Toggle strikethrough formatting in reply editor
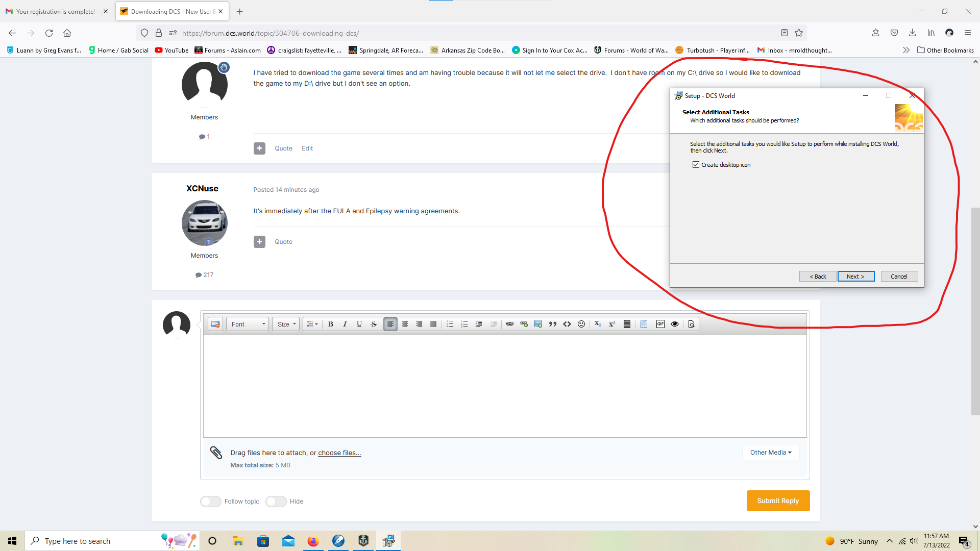The height and width of the screenshot is (551, 980). click(374, 324)
